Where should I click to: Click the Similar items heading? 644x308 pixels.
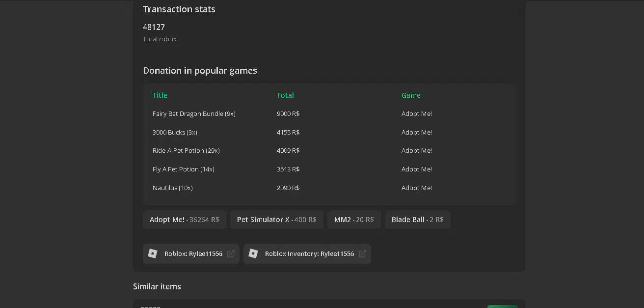click(x=157, y=286)
